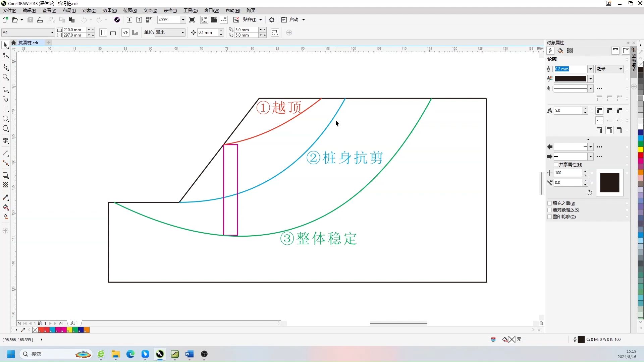Select the Smart Fill tool
The height and width of the screenshot is (362, 644).
coord(5,217)
